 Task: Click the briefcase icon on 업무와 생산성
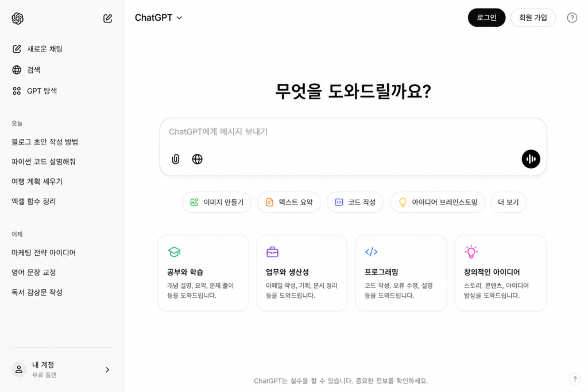click(272, 252)
